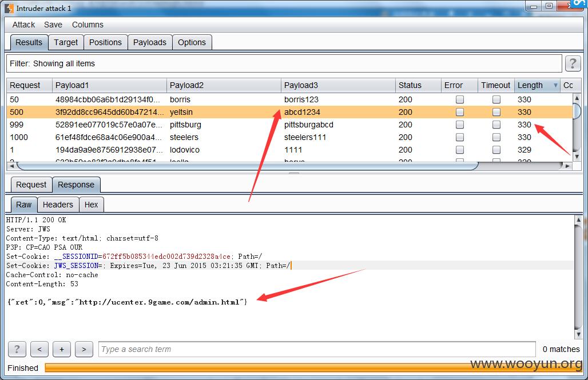The width and height of the screenshot is (588, 380).
Task: Click results table scroll down arrow
Action: [x=577, y=157]
